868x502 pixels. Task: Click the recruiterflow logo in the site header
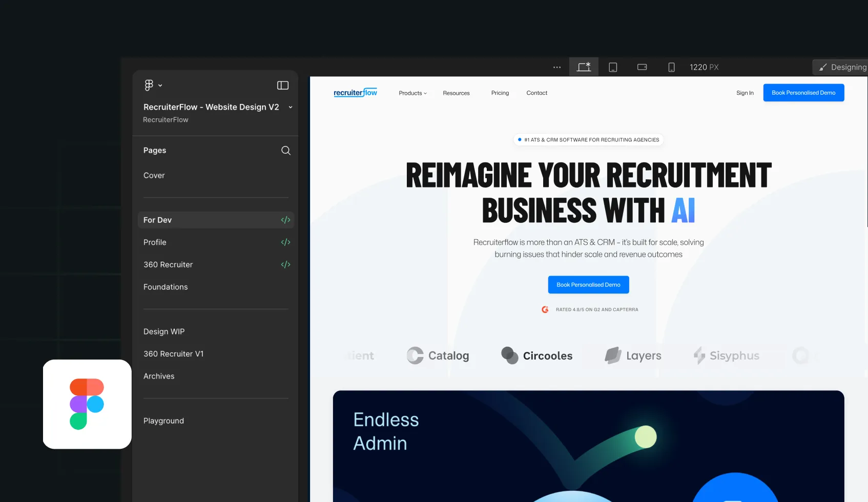click(x=355, y=93)
